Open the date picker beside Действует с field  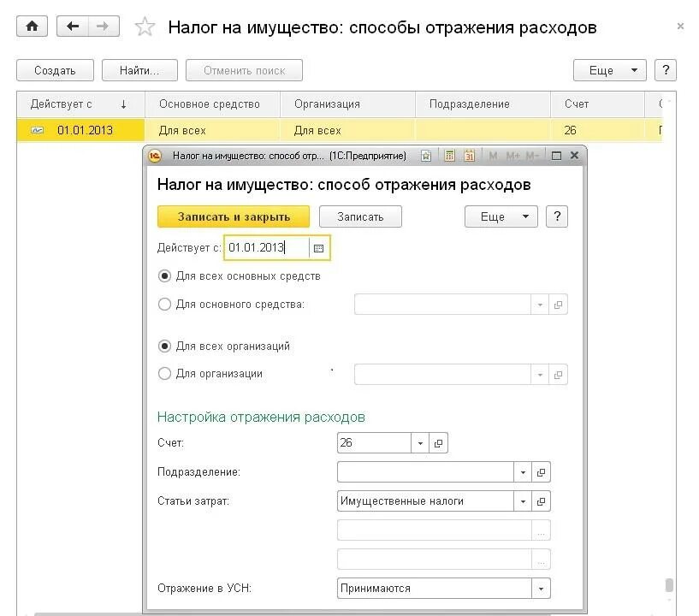click(317, 247)
